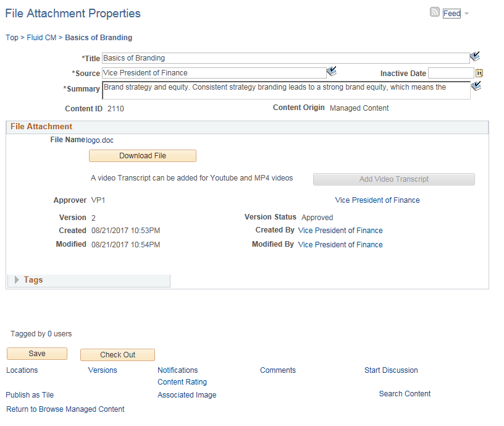Navigate to Top in the breadcrumb

(12, 37)
